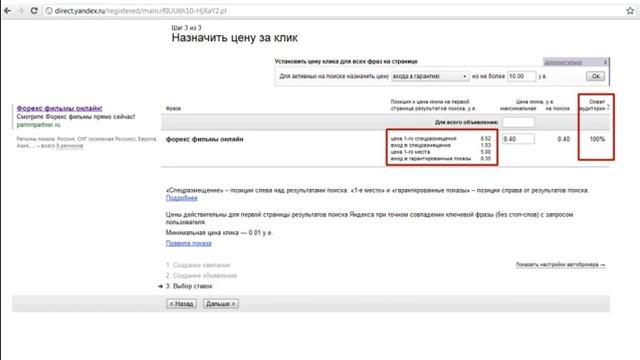640x360 pixels.
Task: Expand the 'дополнительно' collapsed panel tab
Action: [x=576, y=62]
